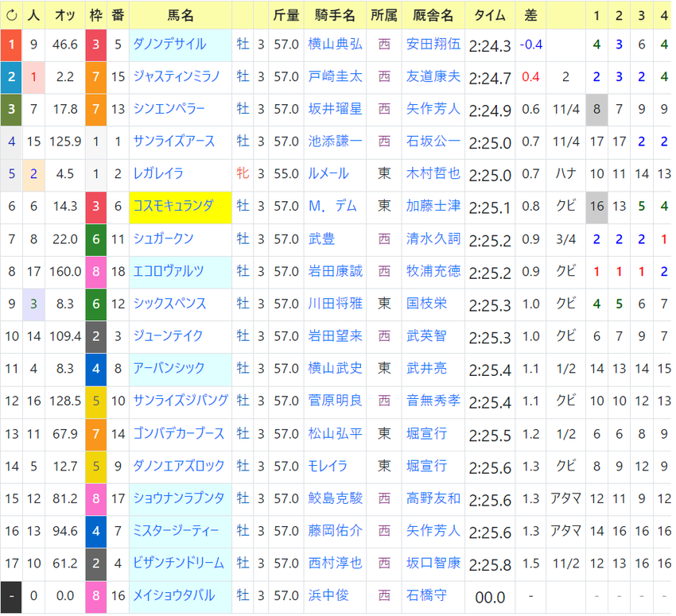Sort by the 馬名 horse name header
The height and width of the screenshot is (616, 676).
point(181,16)
